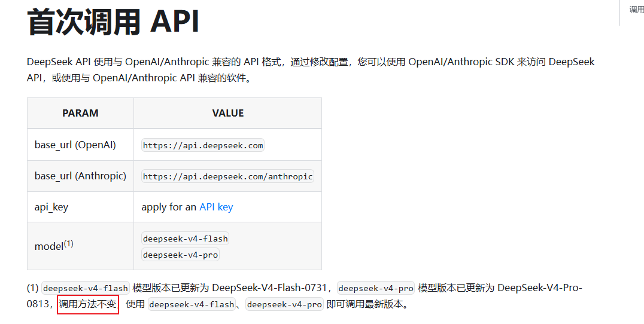Image resolution: width=644 pixels, height=324 pixels.
Task: Click the DeepSeek-V4-Flash-0731 version text
Action: point(269,288)
